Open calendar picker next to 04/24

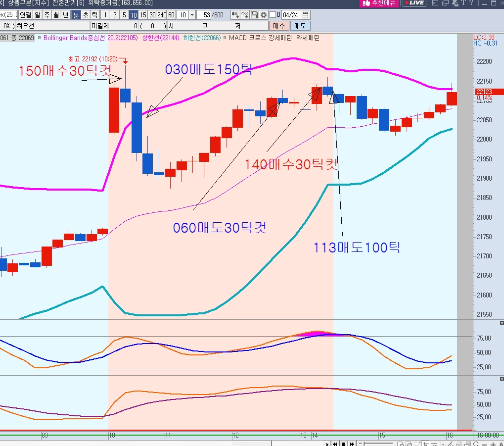[305, 15]
